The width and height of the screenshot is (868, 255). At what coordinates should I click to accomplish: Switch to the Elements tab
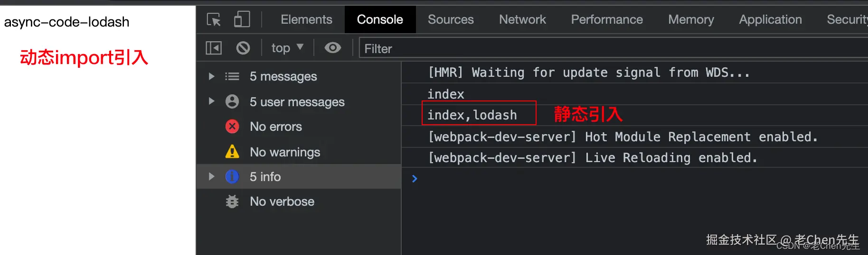point(306,19)
